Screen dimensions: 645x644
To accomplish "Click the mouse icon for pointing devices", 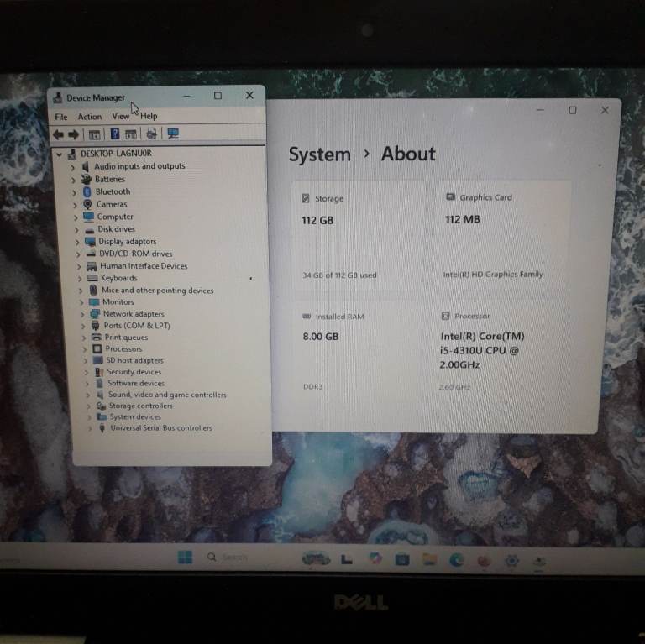I will 93,290.
